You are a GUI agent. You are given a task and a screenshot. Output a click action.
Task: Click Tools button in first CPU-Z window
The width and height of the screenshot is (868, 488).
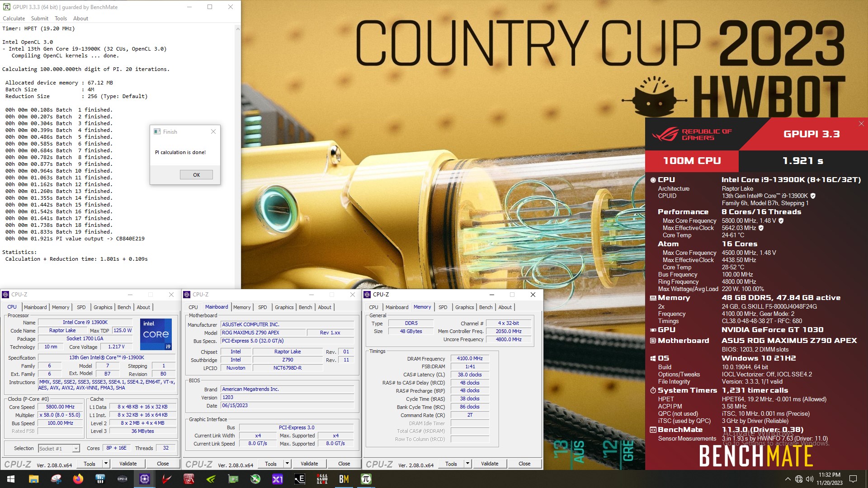pos(90,464)
